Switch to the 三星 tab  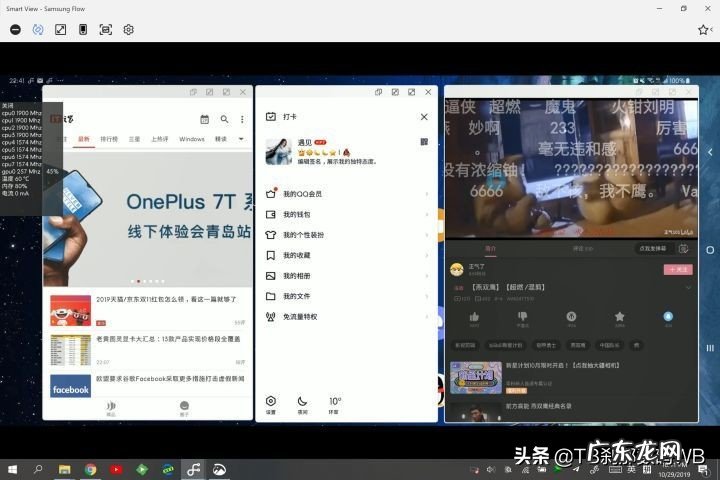click(x=134, y=139)
